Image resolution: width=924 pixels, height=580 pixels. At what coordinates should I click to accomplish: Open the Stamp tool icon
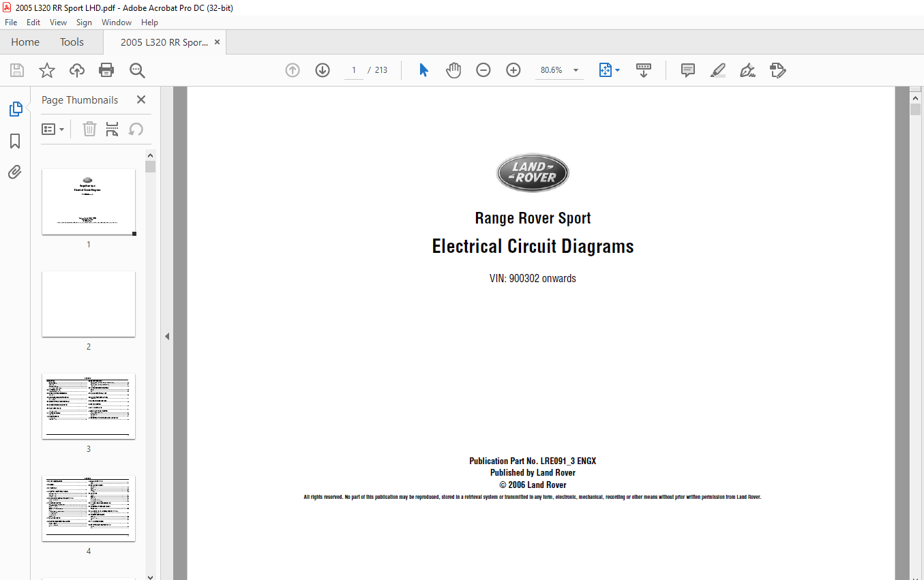778,70
